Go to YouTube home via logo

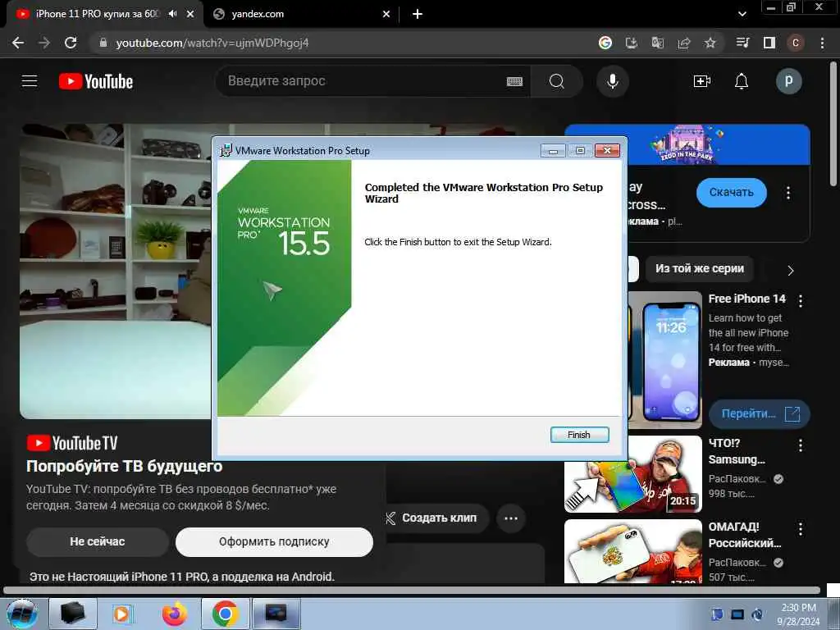(x=96, y=81)
